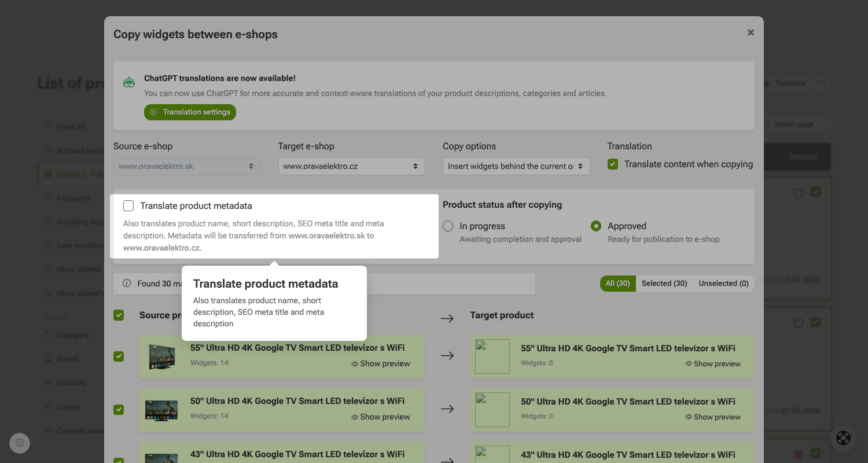The image size is (868, 463).
Task: Select the Approved status radio
Action: 596,226
